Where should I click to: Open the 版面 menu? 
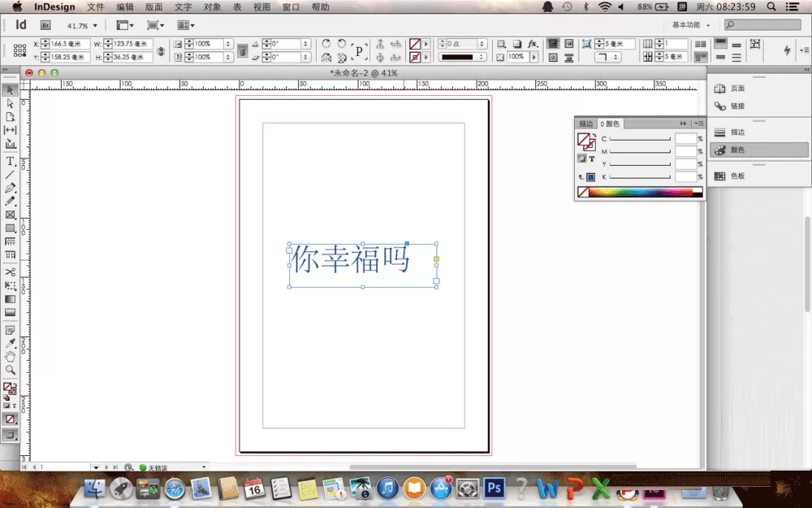click(153, 7)
